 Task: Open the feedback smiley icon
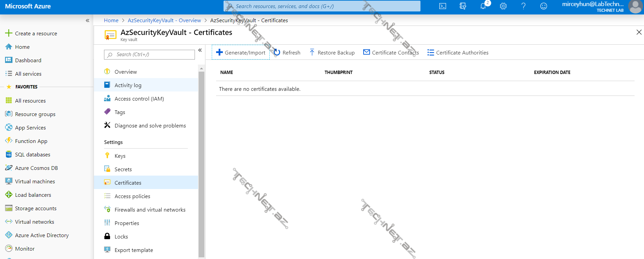tap(544, 6)
